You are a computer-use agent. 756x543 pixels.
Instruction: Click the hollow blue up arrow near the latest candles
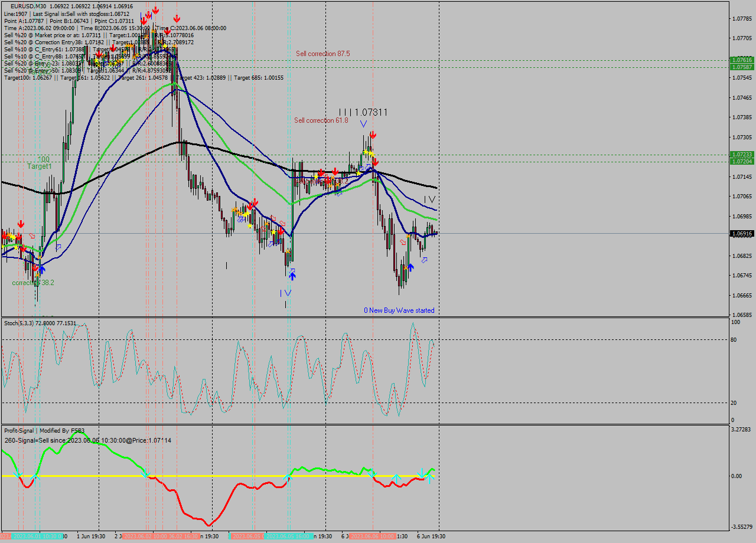coord(424,260)
